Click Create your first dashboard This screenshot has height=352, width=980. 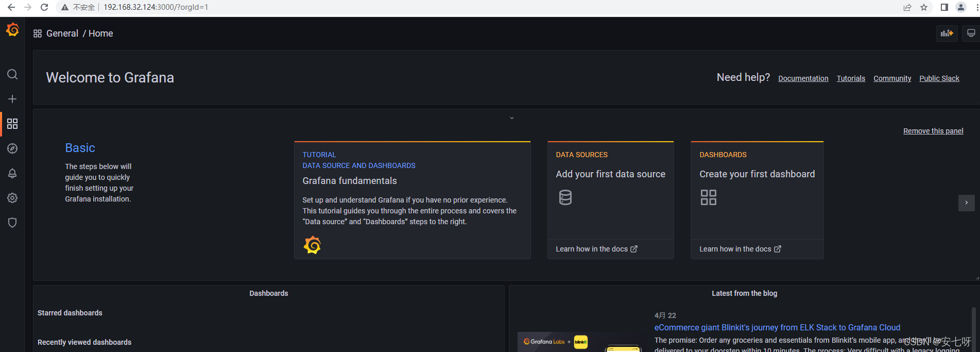[757, 174]
